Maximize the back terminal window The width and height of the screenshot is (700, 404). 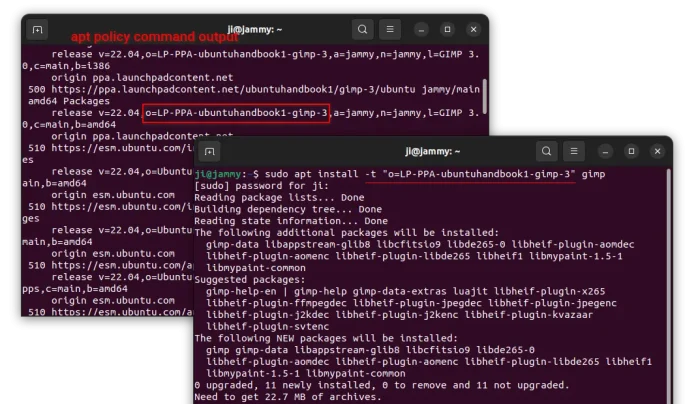[x=447, y=30]
